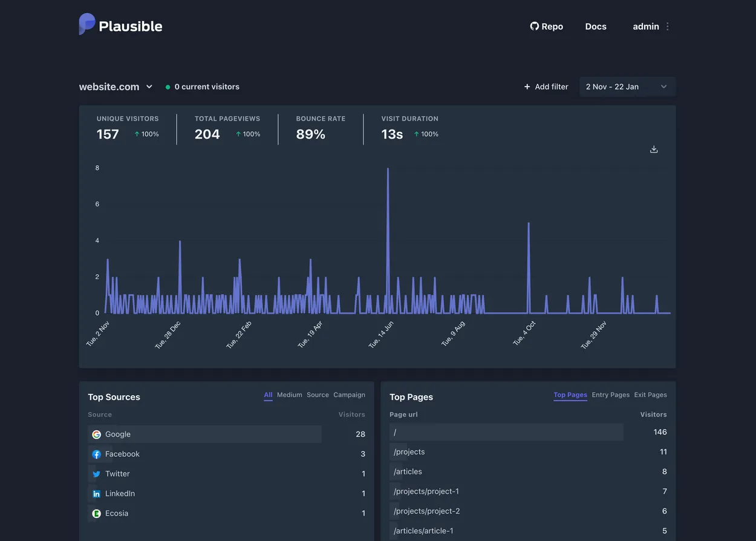This screenshot has width=756, height=541.
Task: Click the LinkedIn source icon
Action: point(96,494)
